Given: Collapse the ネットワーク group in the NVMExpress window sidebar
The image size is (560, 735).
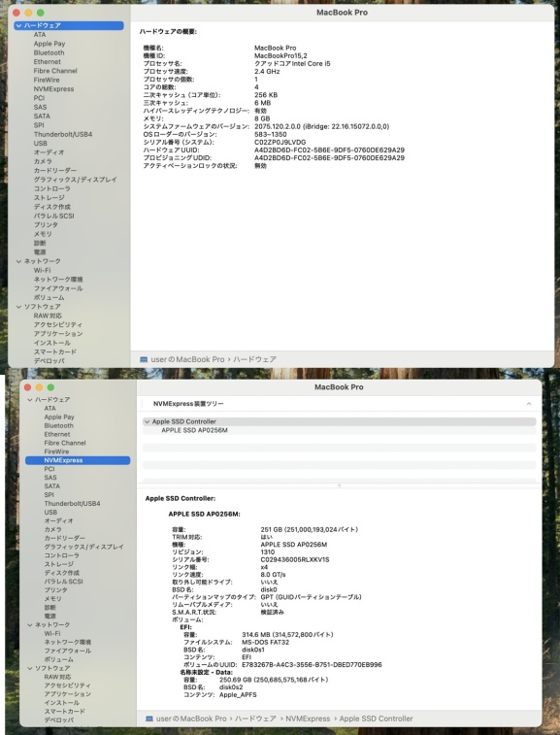Looking at the screenshot, I should (30, 625).
